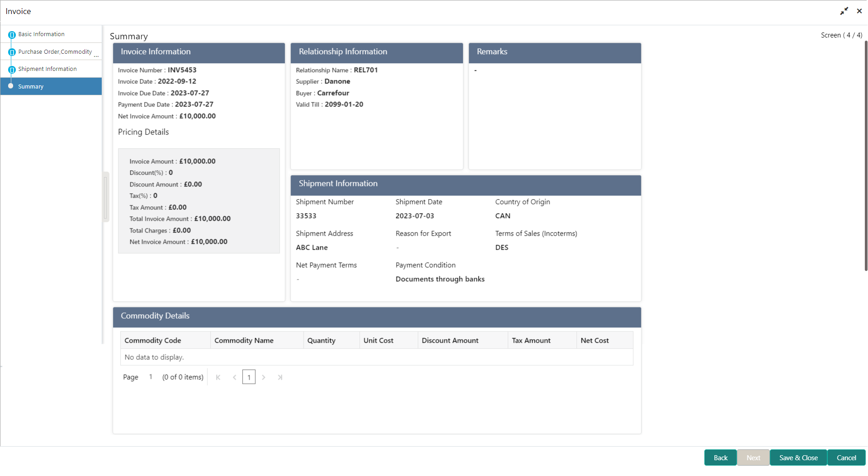Image resolution: width=868 pixels, height=476 pixels.
Task: Click valid till date 2099-01-20
Action: [x=344, y=104]
